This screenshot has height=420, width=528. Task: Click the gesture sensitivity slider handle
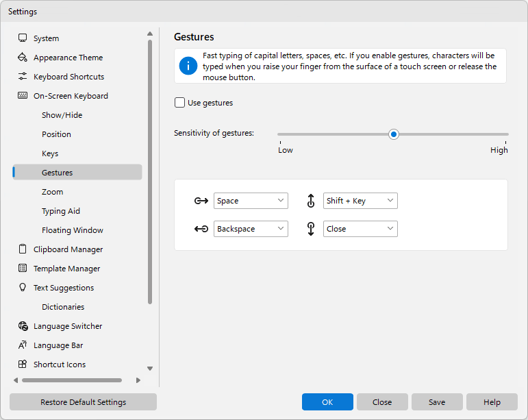pos(393,134)
